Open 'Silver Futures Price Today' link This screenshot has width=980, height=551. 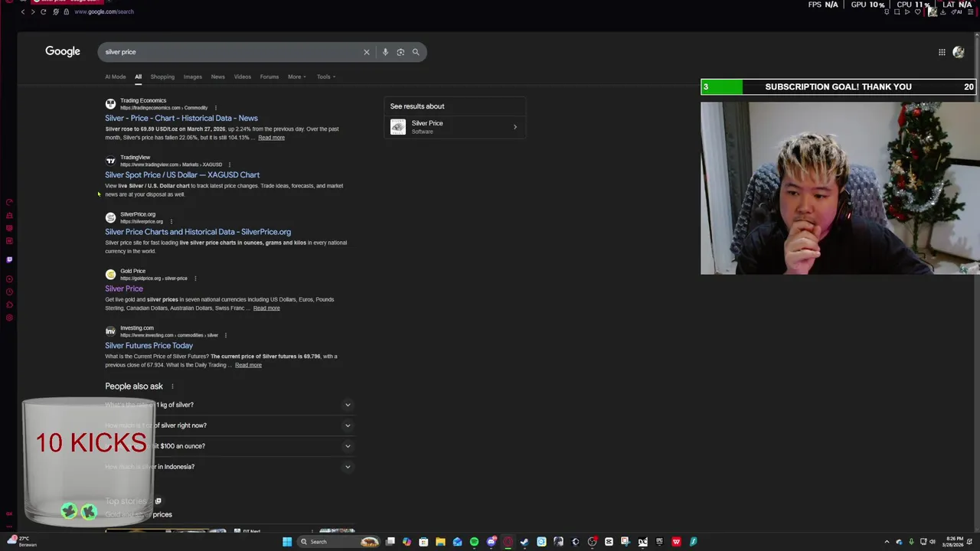point(149,346)
